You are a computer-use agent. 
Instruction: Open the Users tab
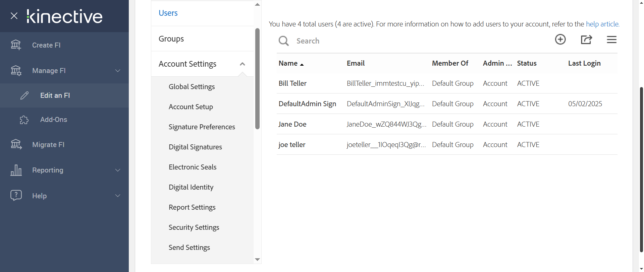[168, 13]
